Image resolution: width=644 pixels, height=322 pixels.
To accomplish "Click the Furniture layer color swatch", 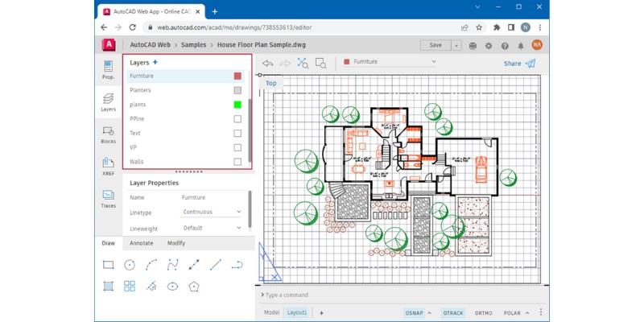I will 237,76.
